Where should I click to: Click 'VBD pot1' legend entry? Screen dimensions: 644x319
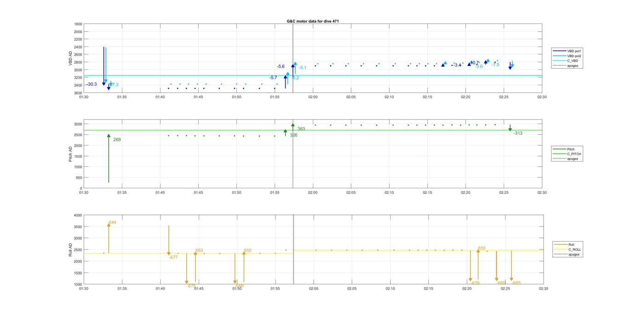(x=575, y=51)
